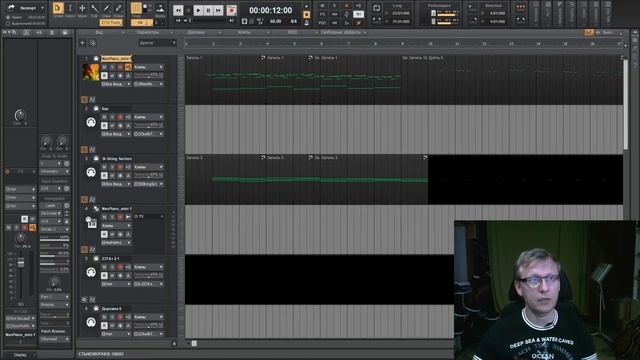Click the 00:00:12:00 time display
This screenshot has height=360, width=640.
tap(271, 10)
